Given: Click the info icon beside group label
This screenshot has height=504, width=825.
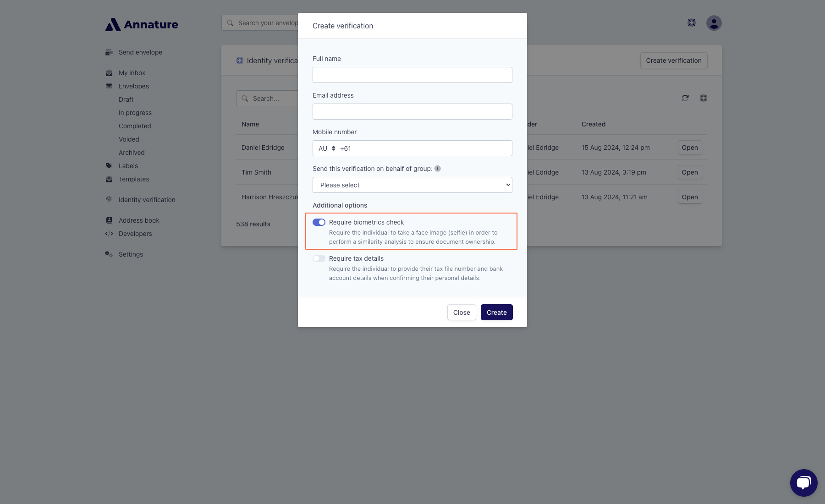Looking at the screenshot, I should click(x=438, y=169).
